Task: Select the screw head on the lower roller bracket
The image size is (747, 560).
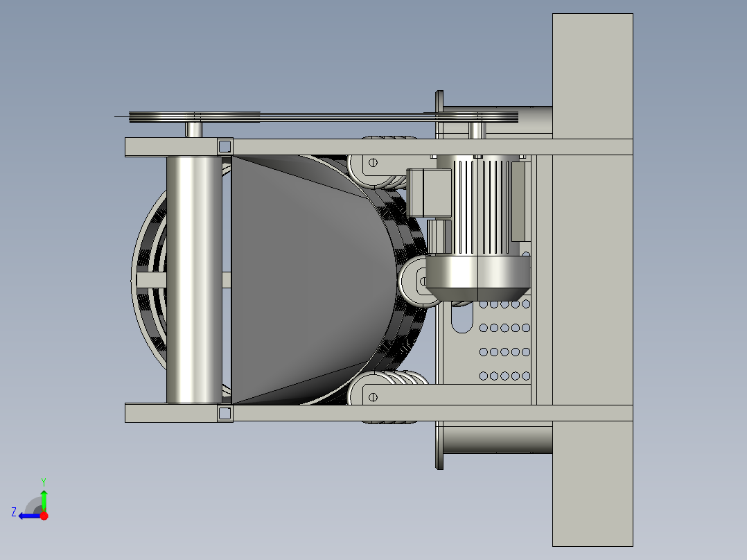Action: [x=373, y=397]
